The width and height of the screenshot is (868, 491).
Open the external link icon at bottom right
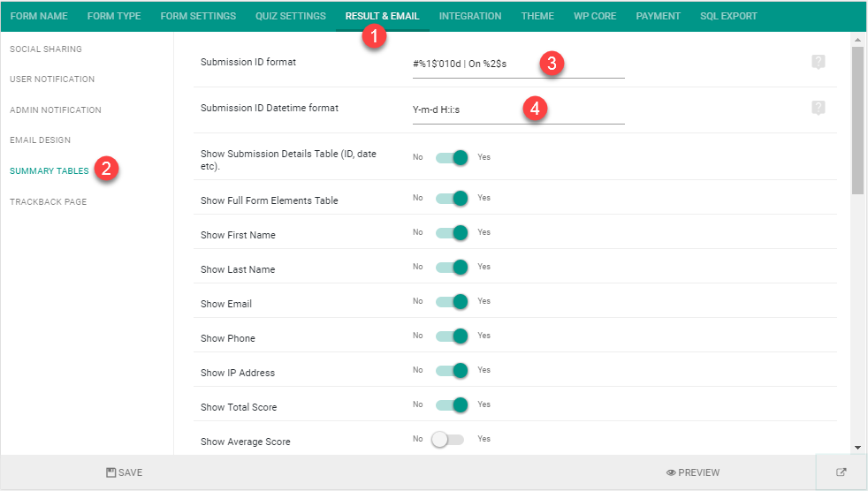[841, 472]
